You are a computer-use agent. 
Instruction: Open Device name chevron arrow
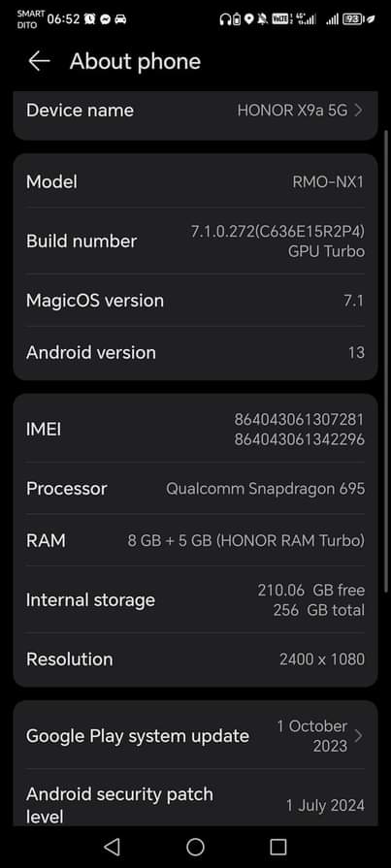(x=358, y=111)
